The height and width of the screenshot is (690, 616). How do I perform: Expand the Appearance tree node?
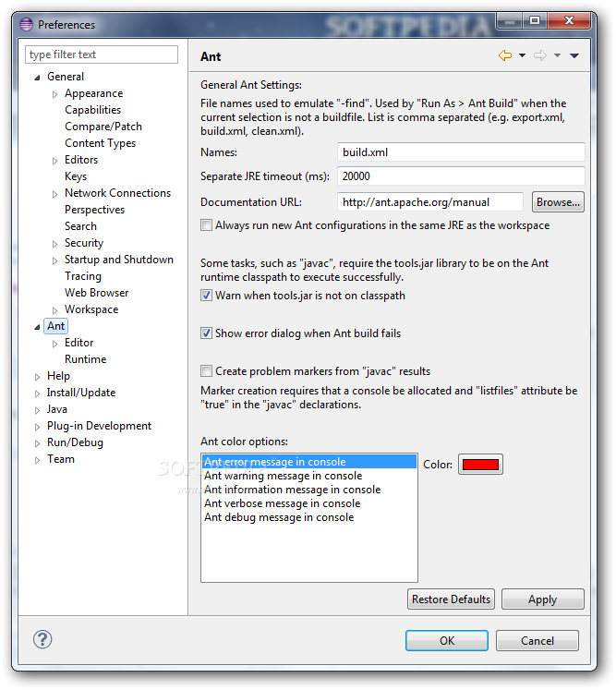pyautogui.click(x=55, y=94)
